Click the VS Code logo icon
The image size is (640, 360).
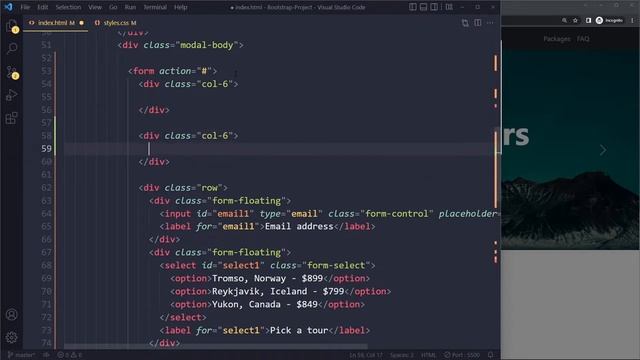click(9, 7)
